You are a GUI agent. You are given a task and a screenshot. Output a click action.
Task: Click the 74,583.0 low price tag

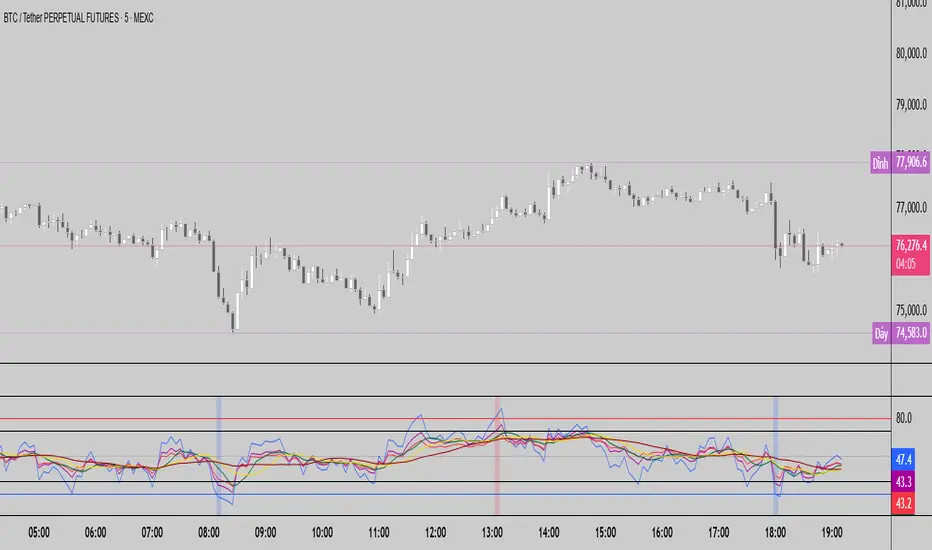911,333
